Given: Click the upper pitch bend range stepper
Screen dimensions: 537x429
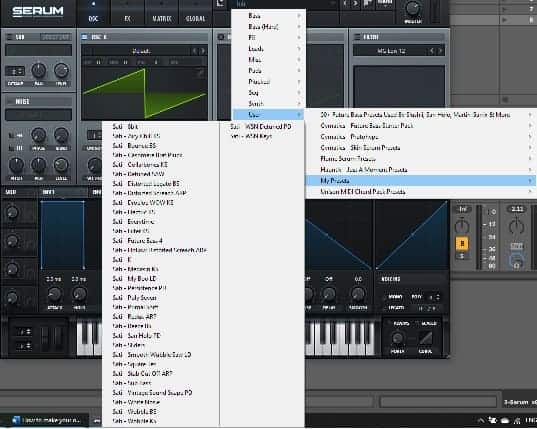Looking at the screenshot, I should pyautogui.click(x=24, y=331).
